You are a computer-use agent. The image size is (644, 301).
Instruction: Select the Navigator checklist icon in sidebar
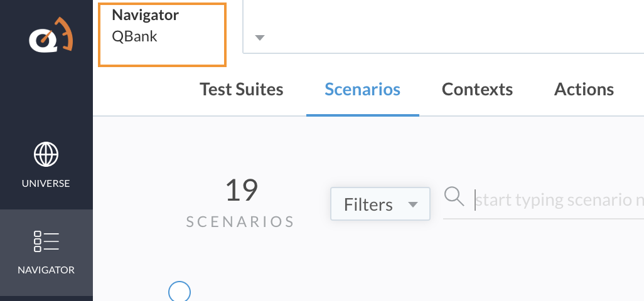coord(46,241)
